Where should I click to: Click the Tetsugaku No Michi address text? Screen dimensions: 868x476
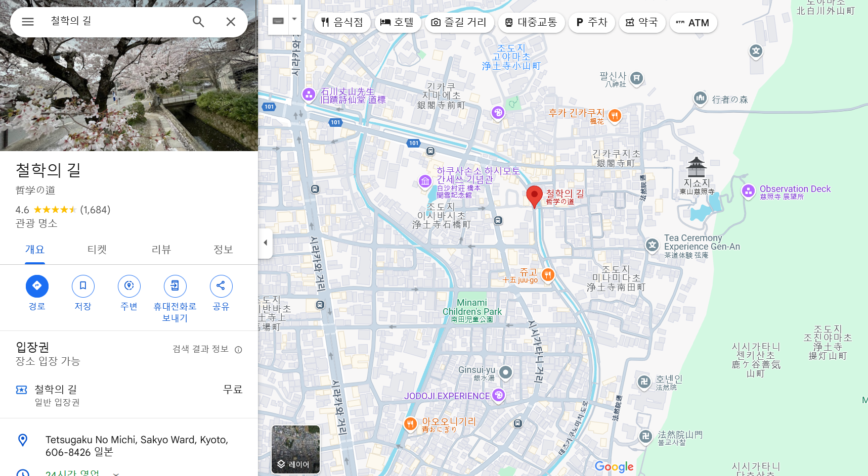coord(137,446)
